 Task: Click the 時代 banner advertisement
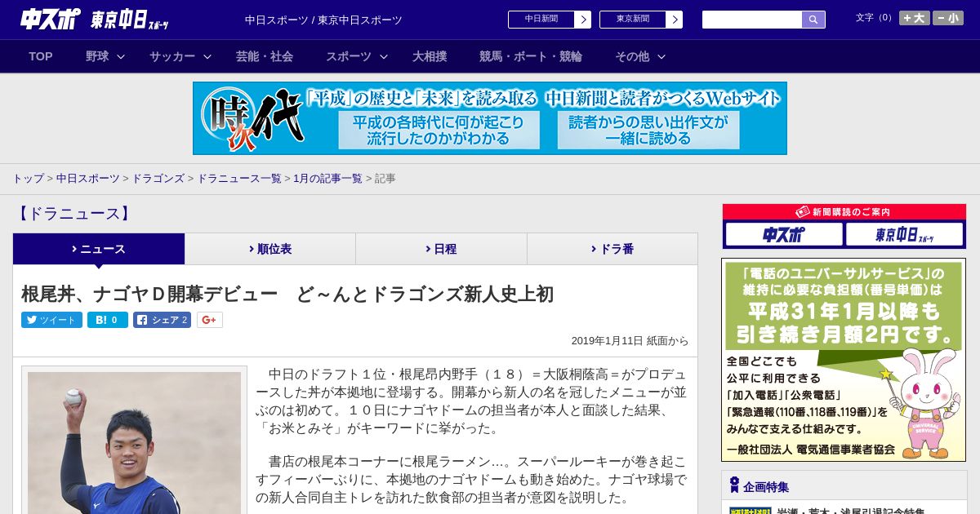[x=490, y=118]
